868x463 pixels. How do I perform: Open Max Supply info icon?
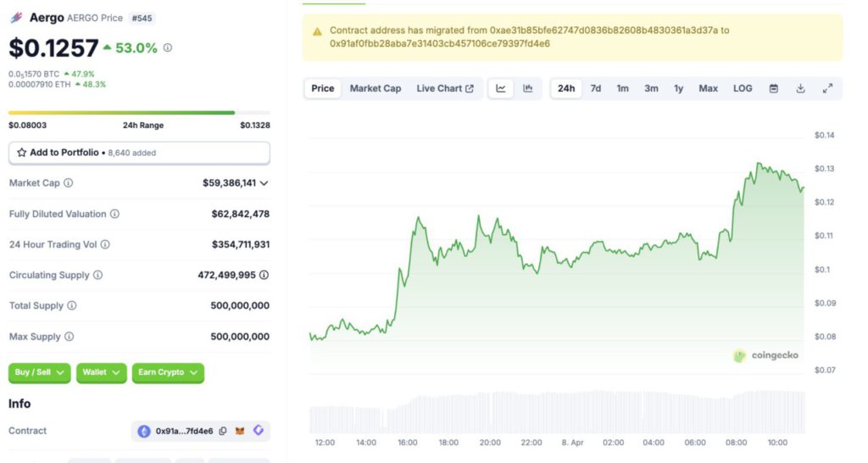point(70,336)
